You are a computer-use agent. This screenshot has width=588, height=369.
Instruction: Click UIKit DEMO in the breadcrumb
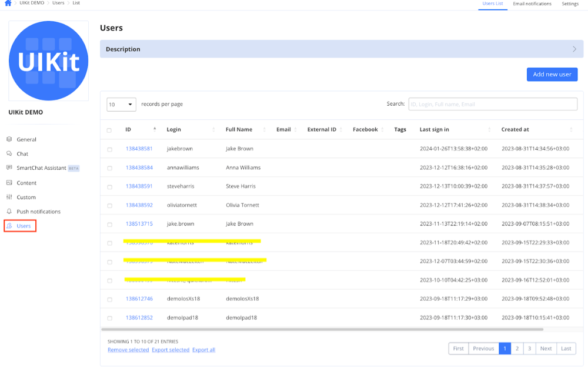[x=32, y=2]
